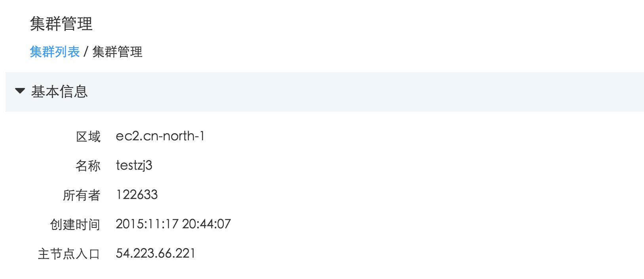The image size is (644, 279).
Task: Click the 名称 field label
Action: (x=88, y=166)
